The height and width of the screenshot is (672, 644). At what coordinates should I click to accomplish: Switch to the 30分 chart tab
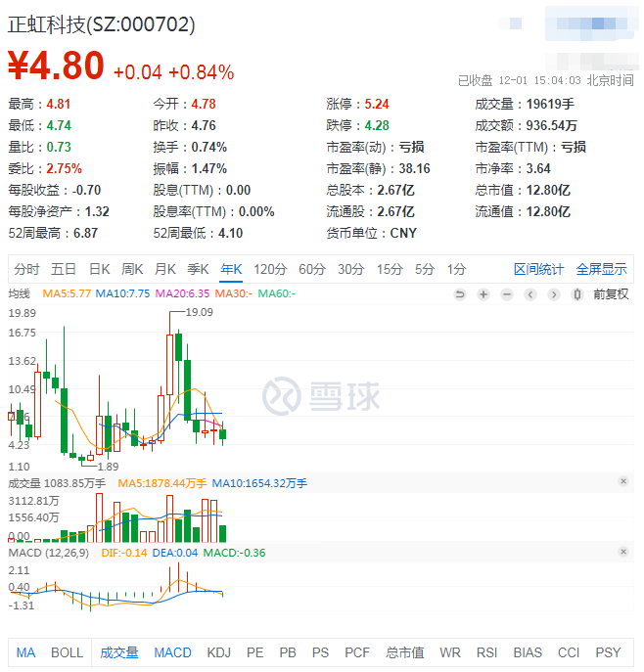click(351, 270)
